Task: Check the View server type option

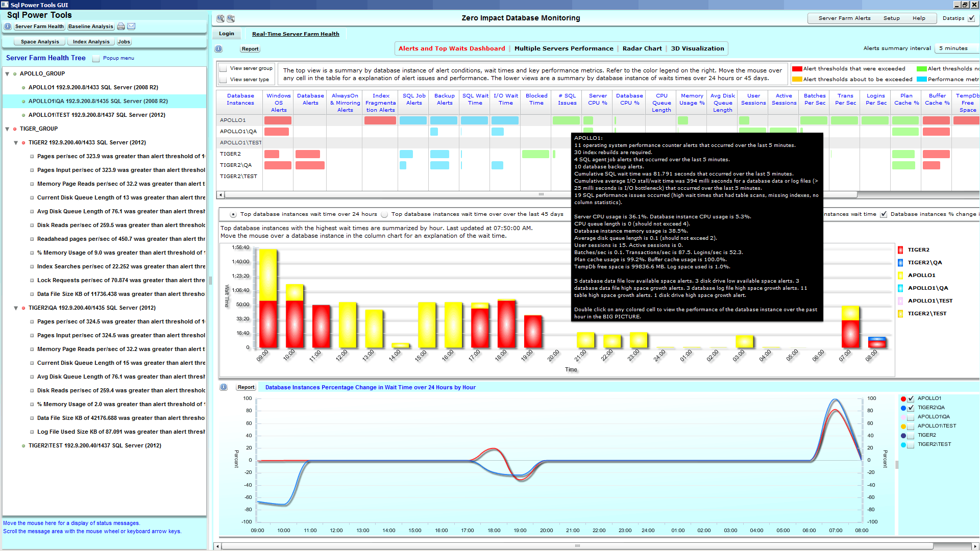Action: 223,79
